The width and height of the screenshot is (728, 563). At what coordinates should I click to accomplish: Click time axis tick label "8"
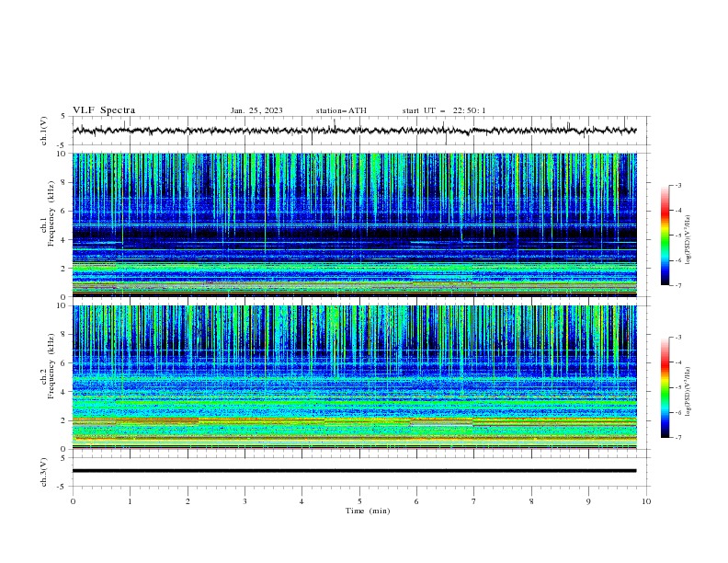click(x=531, y=501)
